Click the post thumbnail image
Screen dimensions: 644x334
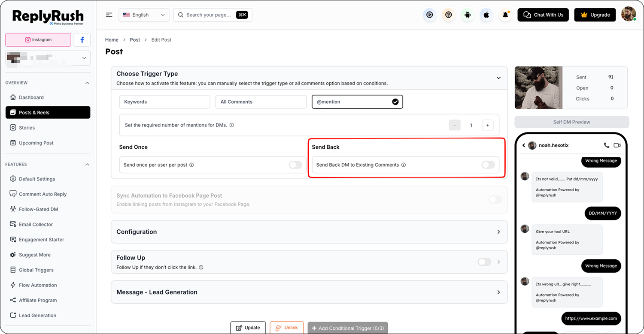tap(538, 87)
